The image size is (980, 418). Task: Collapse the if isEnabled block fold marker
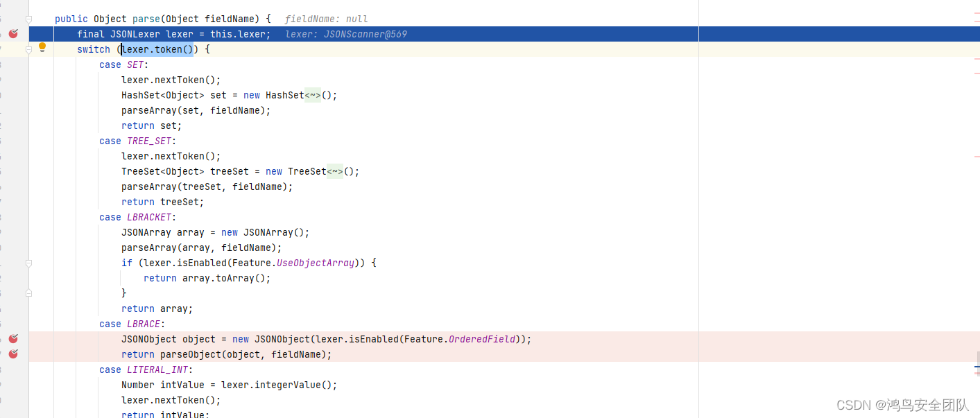coord(28,263)
